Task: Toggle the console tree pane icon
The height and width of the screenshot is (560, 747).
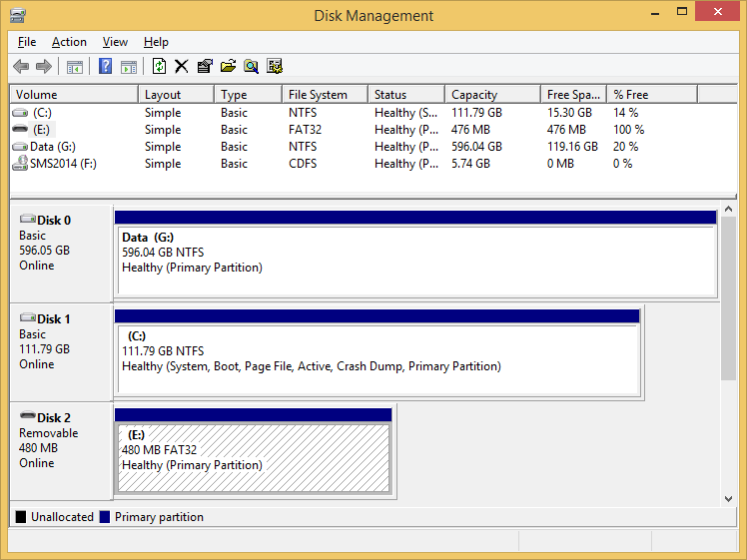Action: click(x=75, y=67)
